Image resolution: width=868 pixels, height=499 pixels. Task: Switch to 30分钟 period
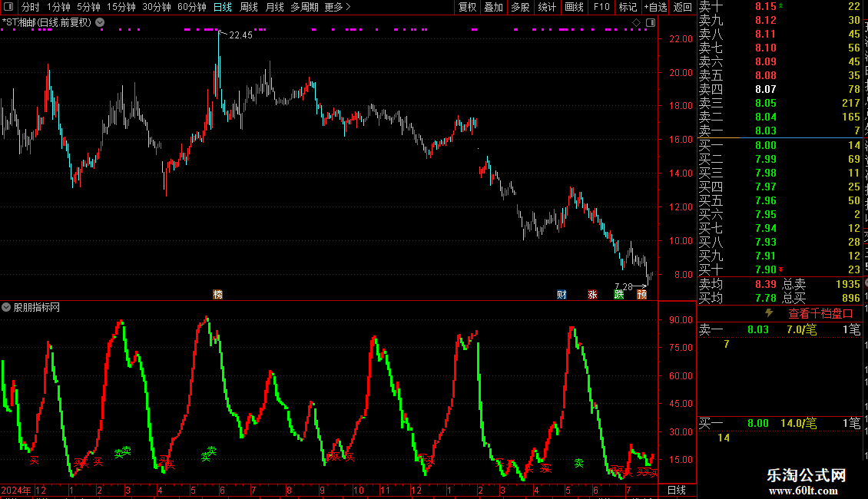[x=157, y=7]
